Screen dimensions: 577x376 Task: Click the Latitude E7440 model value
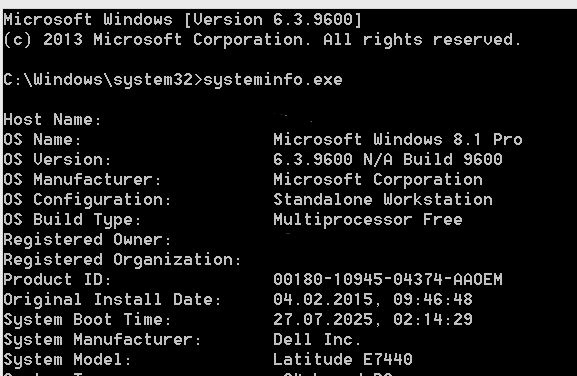pos(343,359)
